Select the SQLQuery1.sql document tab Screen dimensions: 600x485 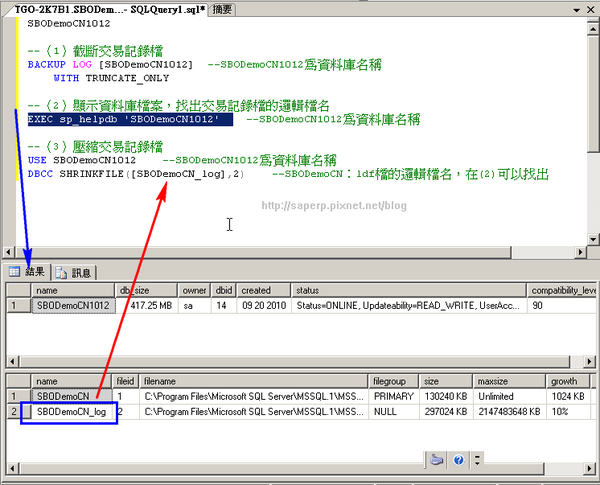coord(109,10)
